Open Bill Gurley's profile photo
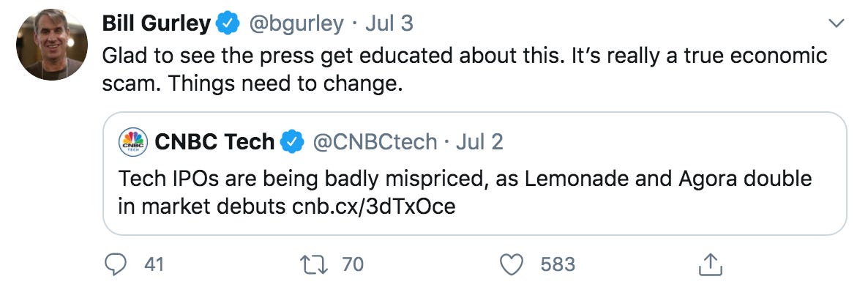This screenshot has height=290, width=868. point(52,45)
